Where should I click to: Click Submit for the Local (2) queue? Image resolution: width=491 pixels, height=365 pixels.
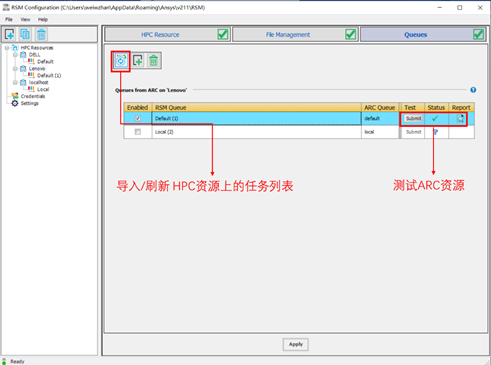pyautogui.click(x=413, y=132)
